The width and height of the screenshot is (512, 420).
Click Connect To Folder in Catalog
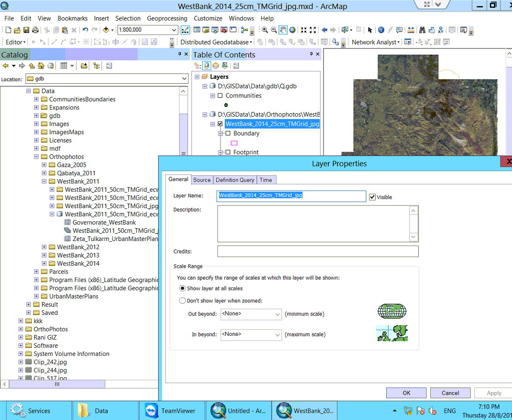84,66
